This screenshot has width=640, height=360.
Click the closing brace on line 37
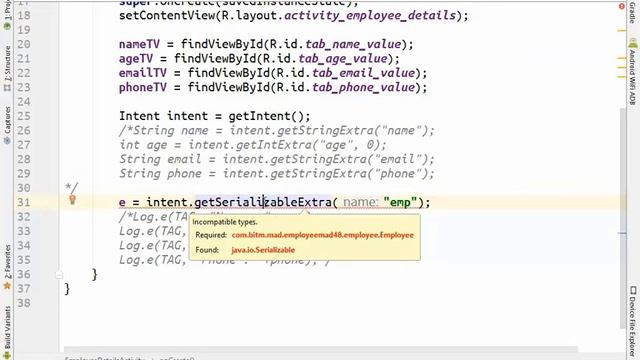67,289
